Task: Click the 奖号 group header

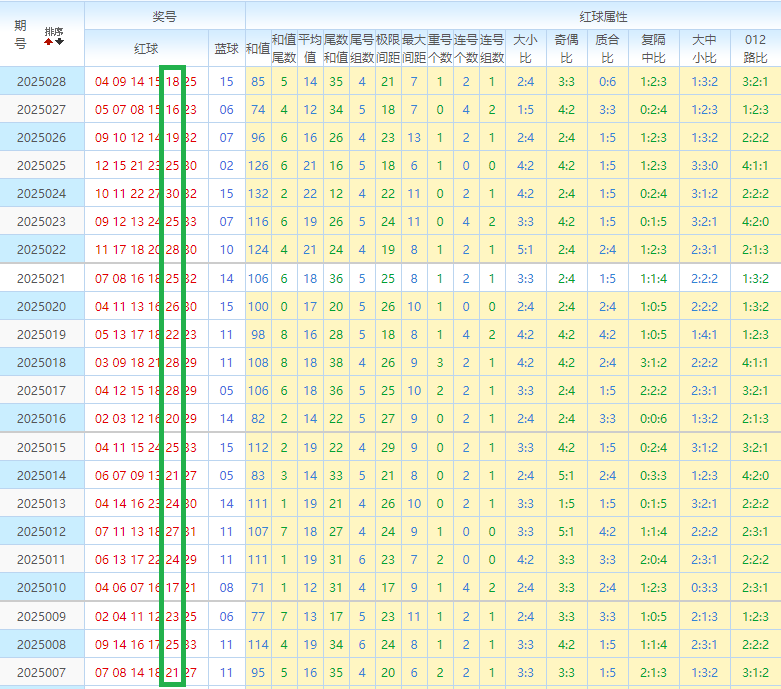Action: [165, 17]
